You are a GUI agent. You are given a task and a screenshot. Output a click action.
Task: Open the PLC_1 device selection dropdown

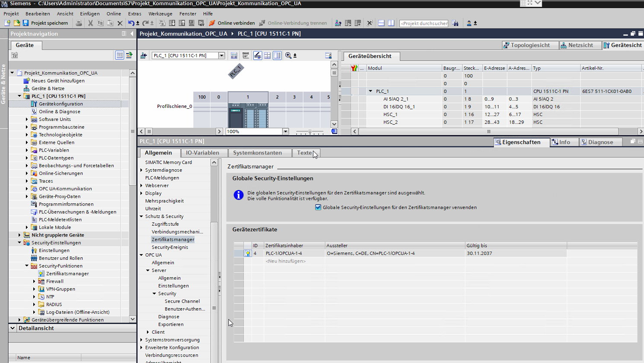tap(221, 55)
